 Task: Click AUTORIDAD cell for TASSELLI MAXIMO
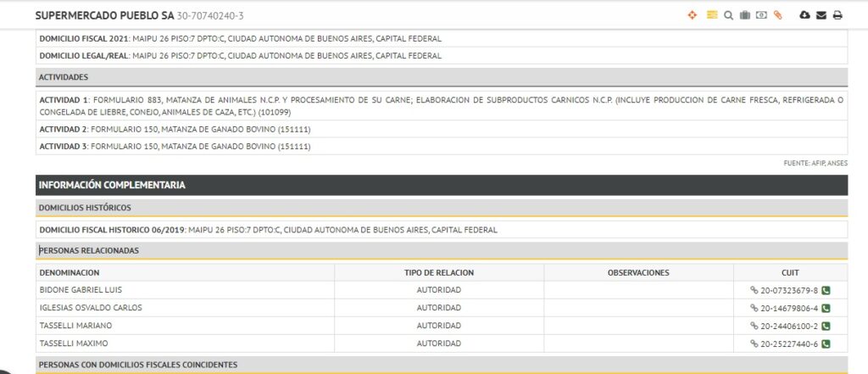pos(439,343)
